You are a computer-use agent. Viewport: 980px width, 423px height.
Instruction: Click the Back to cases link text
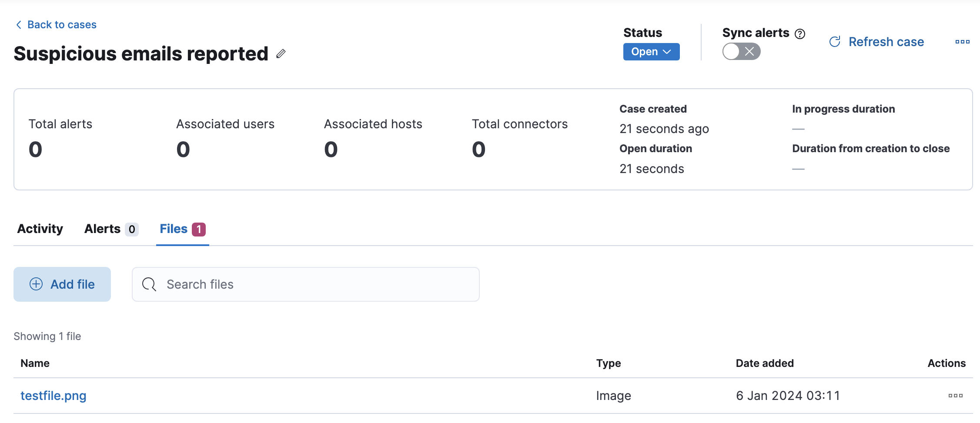coord(62,25)
